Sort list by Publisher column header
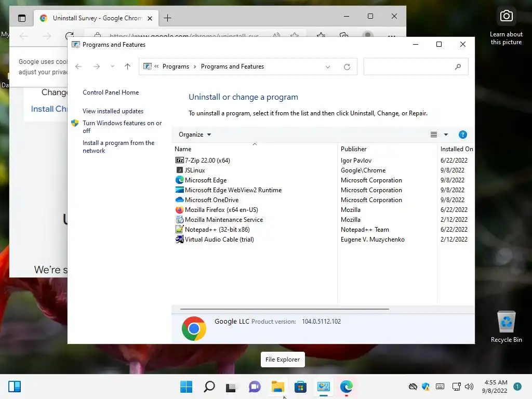This screenshot has height=399, width=532. coord(353,149)
